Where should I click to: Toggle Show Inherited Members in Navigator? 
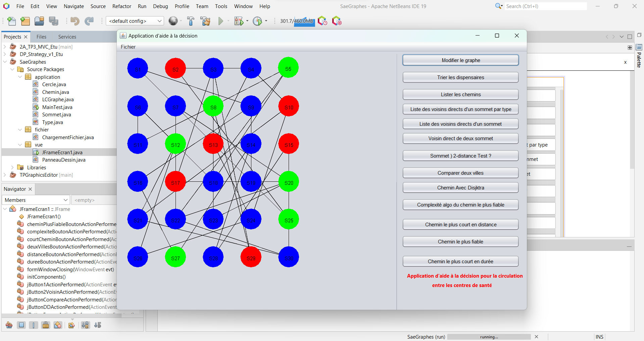pyautogui.click(x=9, y=325)
